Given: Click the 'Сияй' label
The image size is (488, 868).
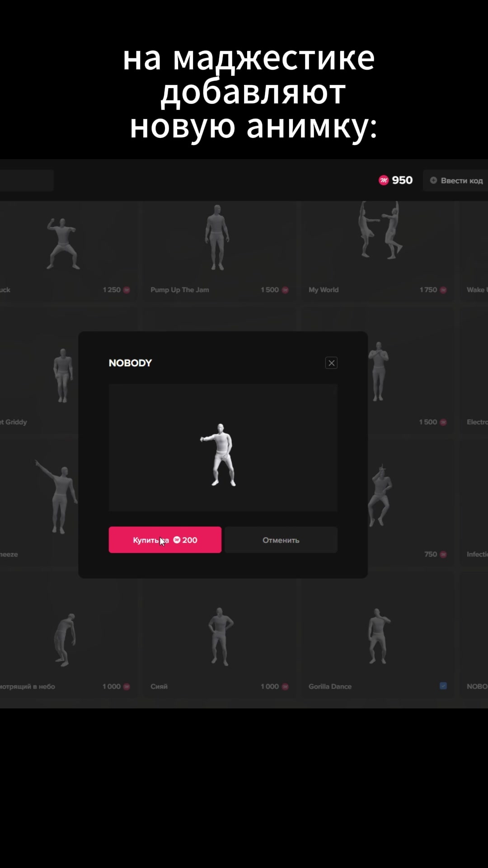Looking at the screenshot, I should coord(159,686).
